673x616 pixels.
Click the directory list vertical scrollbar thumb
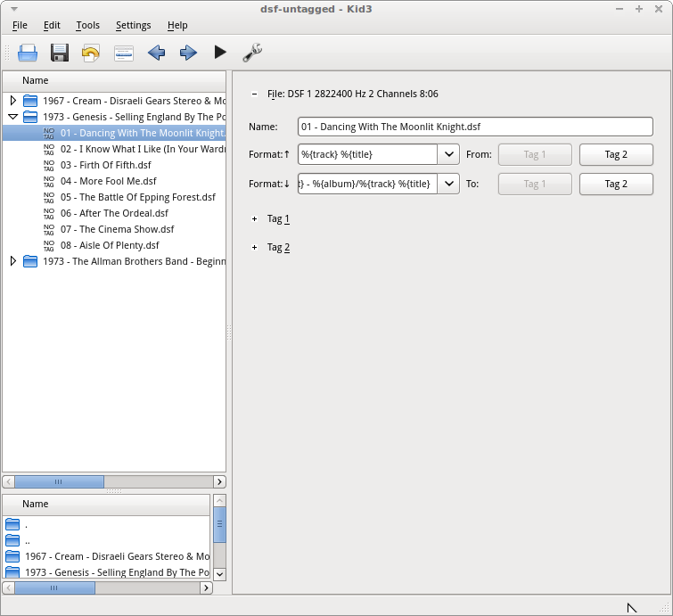219,524
